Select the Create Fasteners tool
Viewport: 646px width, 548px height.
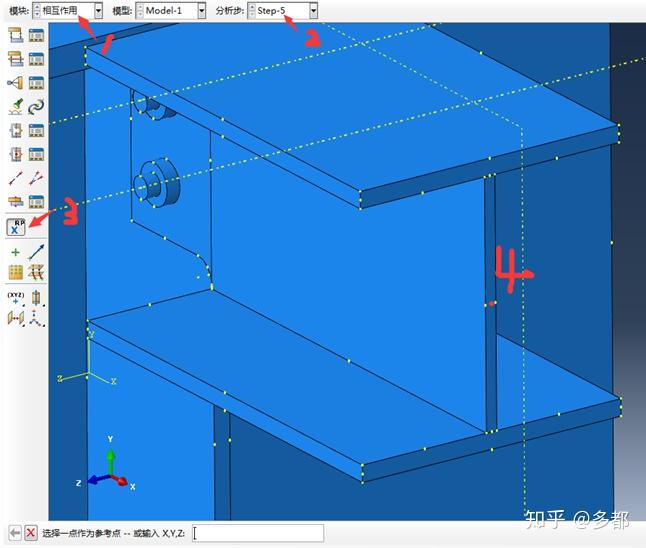(x=15, y=201)
